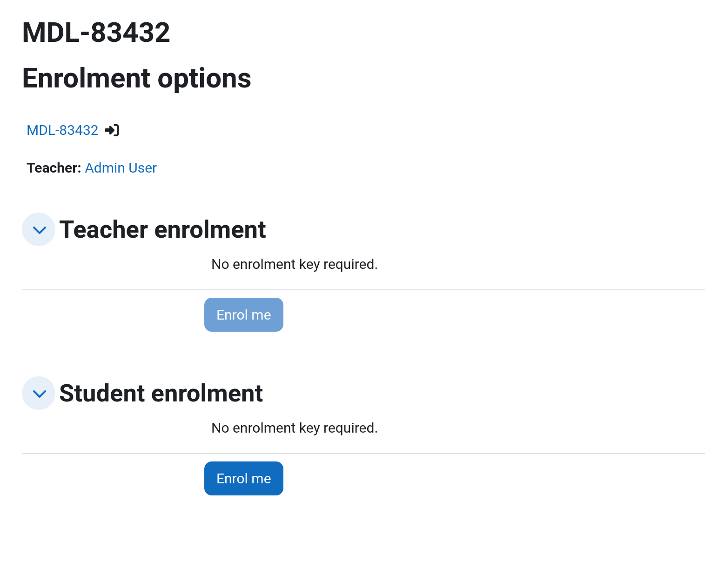Toggle the round arrow button beside Student enrolment
The height and width of the screenshot is (588, 705).
point(39,393)
